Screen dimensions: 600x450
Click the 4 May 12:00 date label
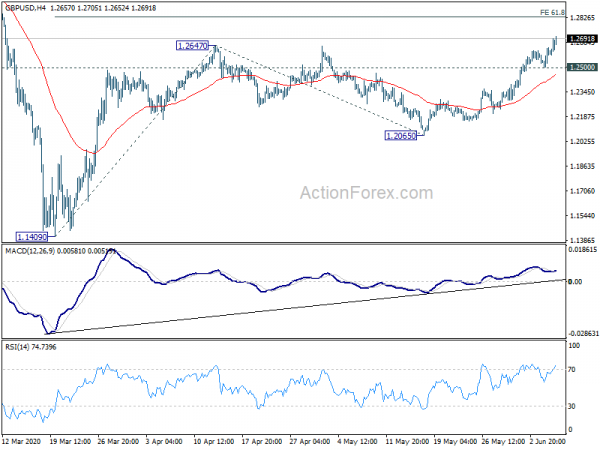click(x=358, y=441)
